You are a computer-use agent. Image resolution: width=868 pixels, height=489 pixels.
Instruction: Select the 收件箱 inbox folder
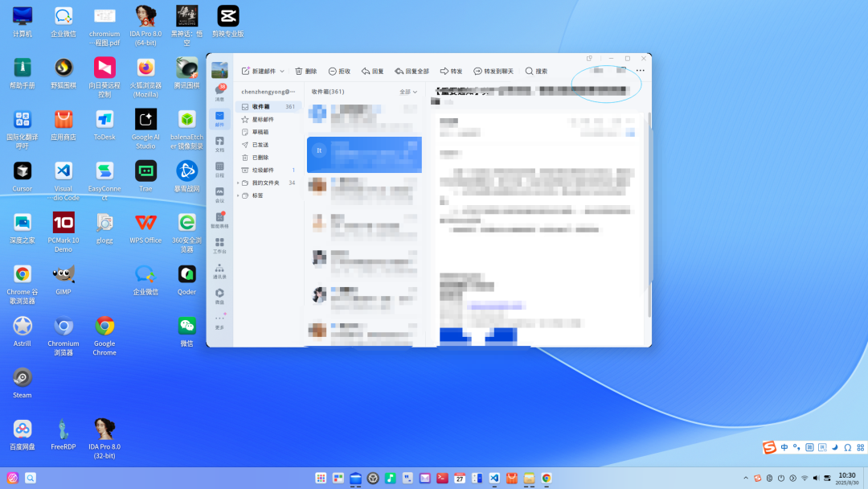coord(268,106)
